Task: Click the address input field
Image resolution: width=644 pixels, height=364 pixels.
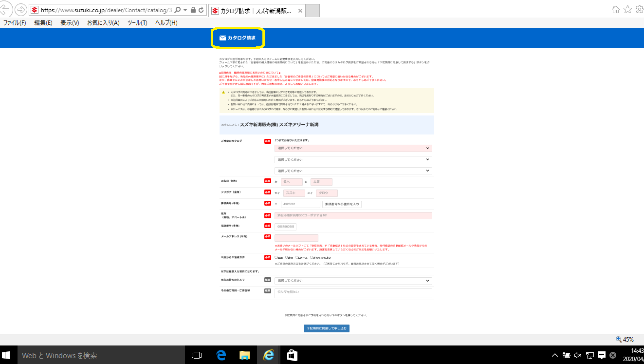Action: [x=353, y=215]
